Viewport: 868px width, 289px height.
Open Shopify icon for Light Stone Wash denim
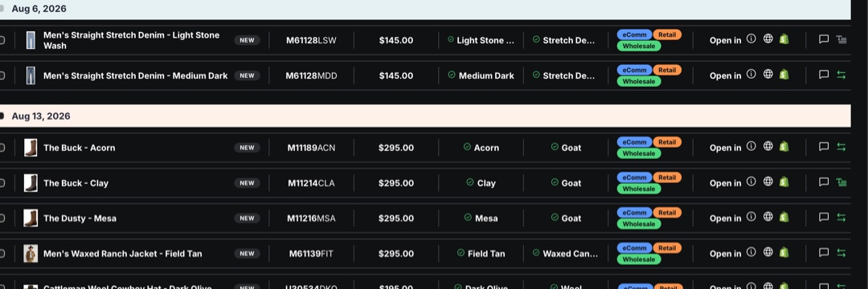(x=784, y=39)
